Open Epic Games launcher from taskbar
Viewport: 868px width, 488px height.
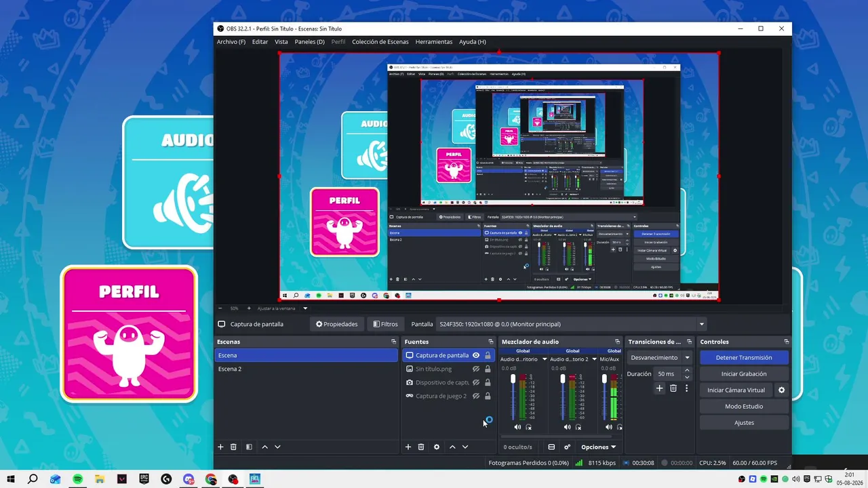click(x=144, y=479)
